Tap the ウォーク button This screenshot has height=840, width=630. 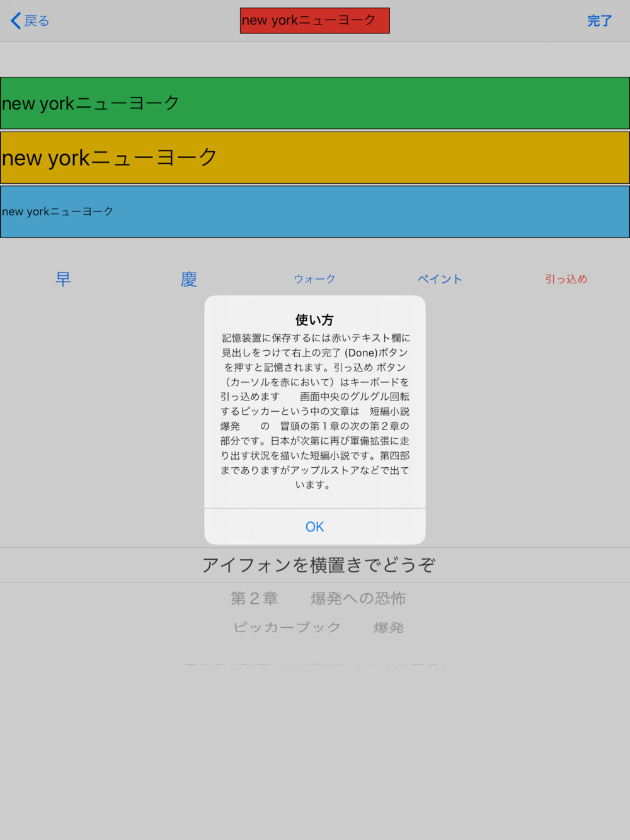coord(314,279)
